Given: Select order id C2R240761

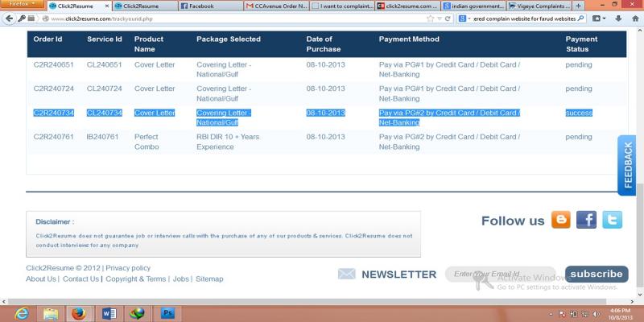Looking at the screenshot, I should tap(53, 137).
